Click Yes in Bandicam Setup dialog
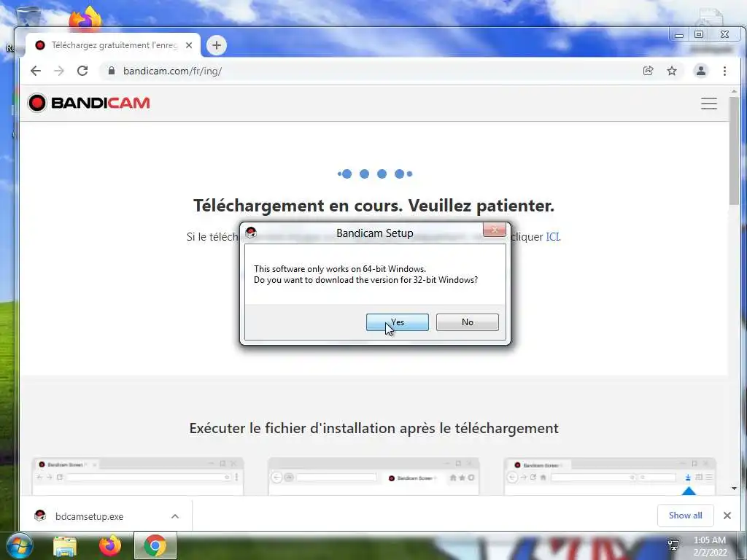Screen dimensions: 747x560 coord(398,322)
